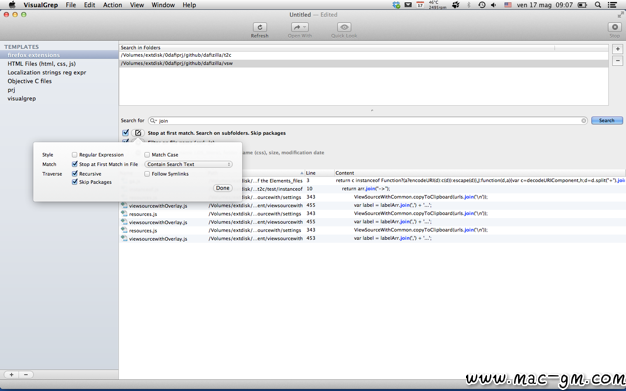
Task: Toggle checkbox beside Stop at first match summary
Action: pos(125,133)
